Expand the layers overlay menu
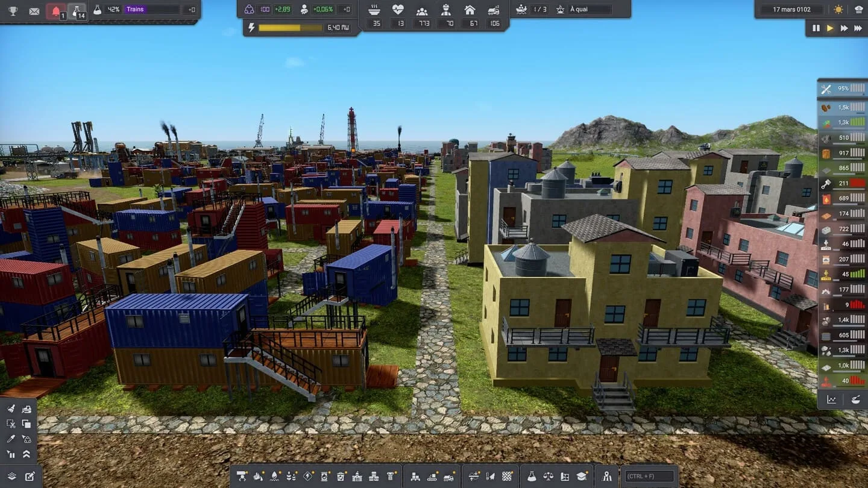The width and height of the screenshot is (868, 488). click(12, 476)
